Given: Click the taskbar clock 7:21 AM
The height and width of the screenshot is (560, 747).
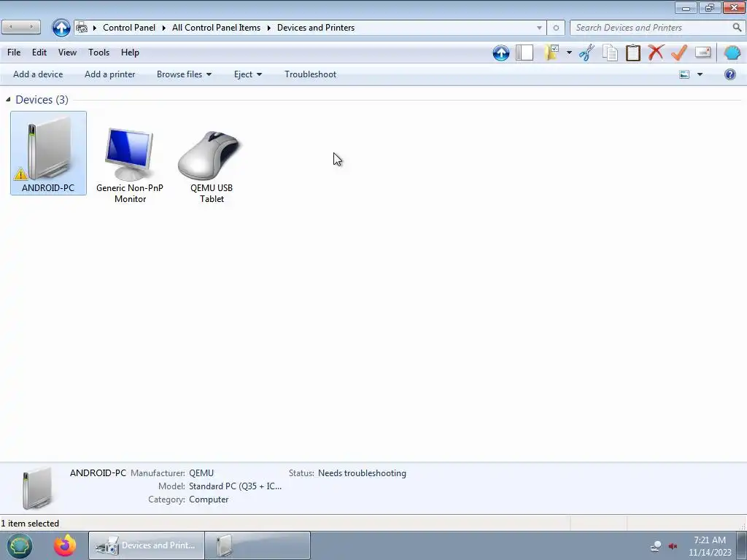Looking at the screenshot, I should (710, 540).
